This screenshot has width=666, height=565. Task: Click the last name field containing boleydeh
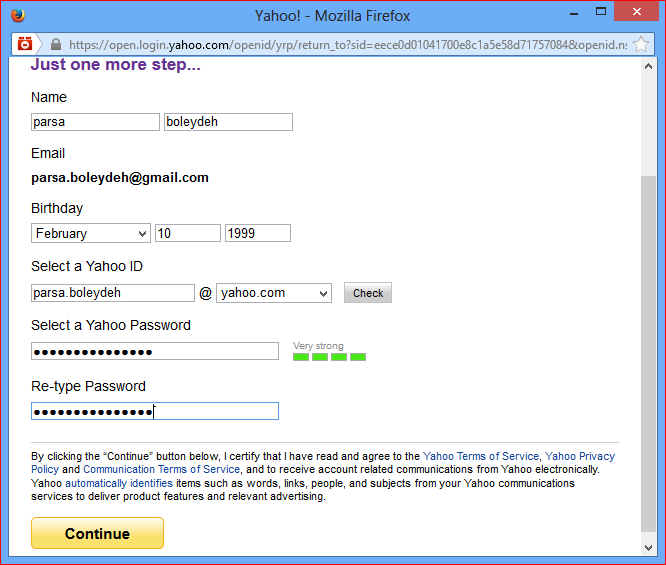[x=229, y=122]
